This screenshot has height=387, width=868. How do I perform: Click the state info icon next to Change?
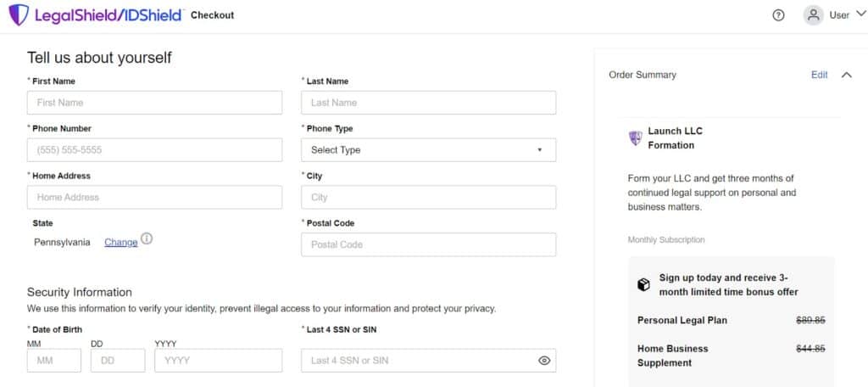click(x=146, y=238)
